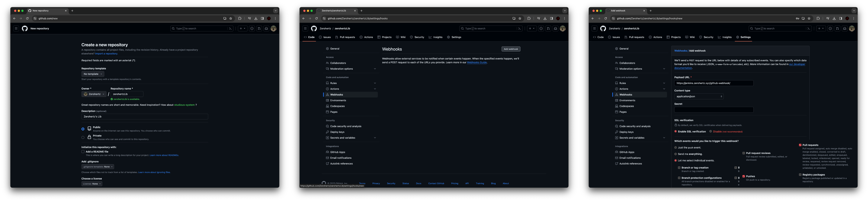Image resolution: width=868 pixels, height=201 pixels.
Task: Reload the github.com/new page
Action: (27, 18)
